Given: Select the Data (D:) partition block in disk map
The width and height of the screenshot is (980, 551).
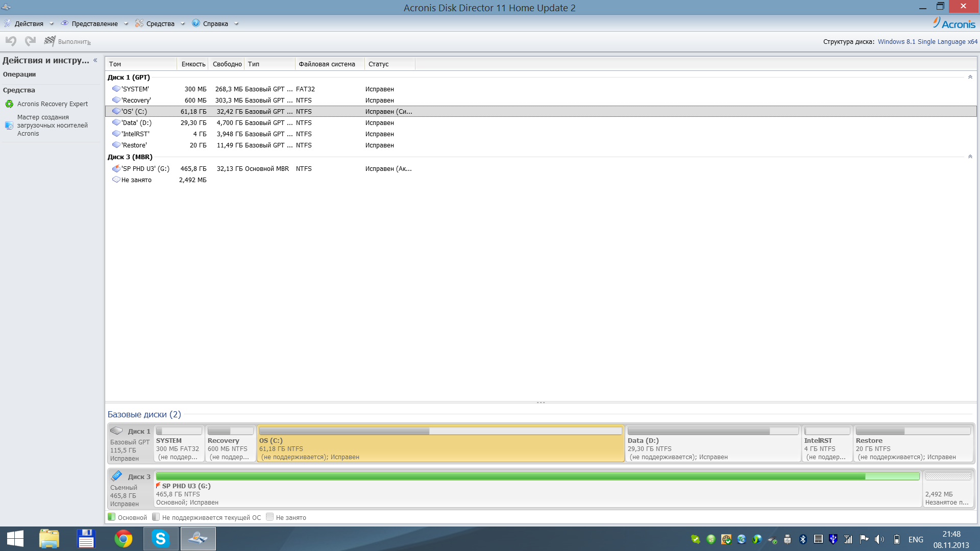Looking at the screenshot, I should [713, 444].
